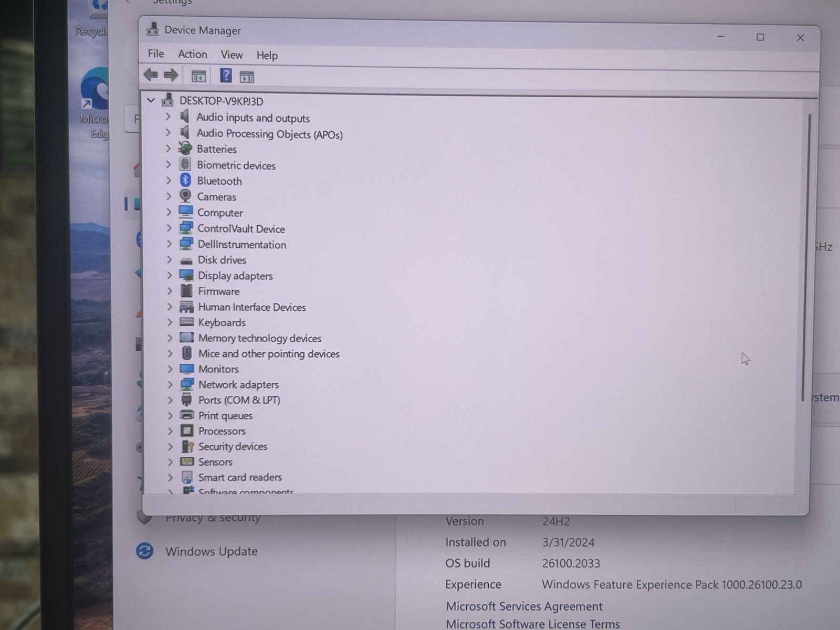The image size is (840, 630).
Task: Click the Forward arrow toolbar icon
Action: pos(171,75)
